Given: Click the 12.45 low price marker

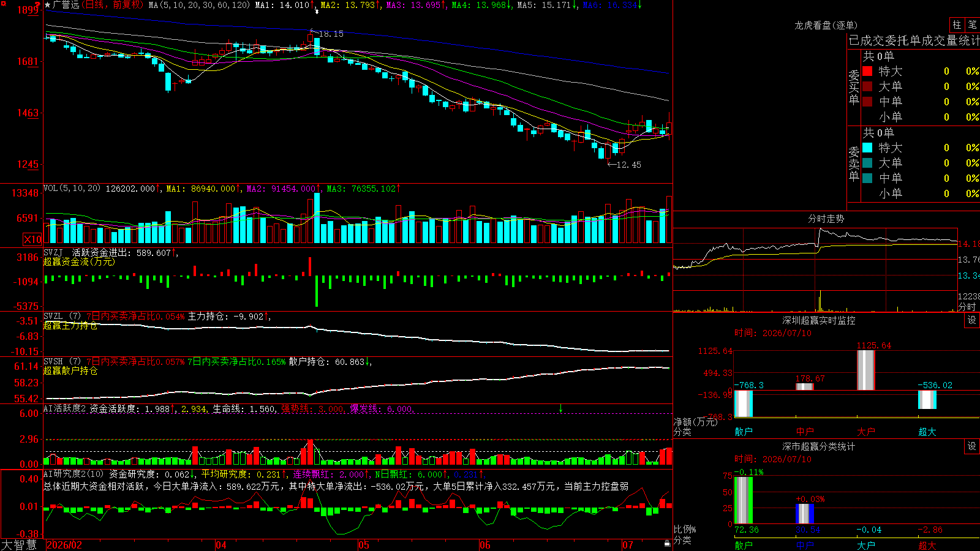Looking at the screenshot, I should [628, 165].
